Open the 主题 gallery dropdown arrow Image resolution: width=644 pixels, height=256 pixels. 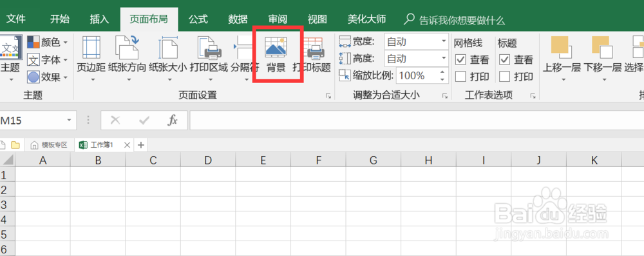click(11, 79)
